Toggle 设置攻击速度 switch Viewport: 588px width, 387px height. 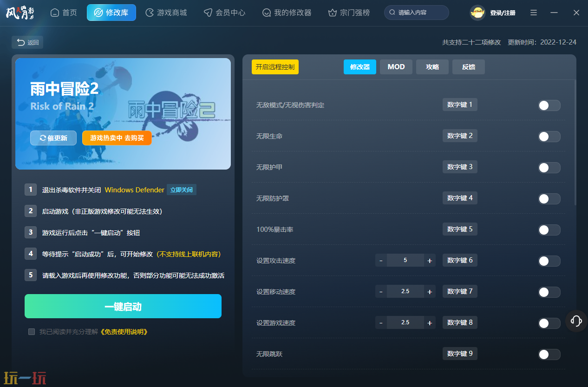coord(549,261)
